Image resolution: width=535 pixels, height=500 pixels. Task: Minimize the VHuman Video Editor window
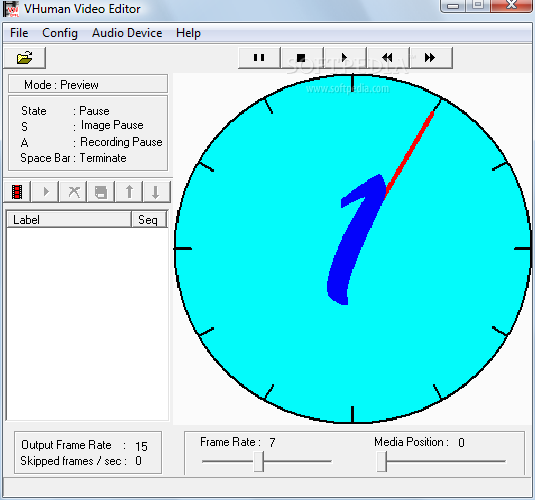click(x=453, y=6)
